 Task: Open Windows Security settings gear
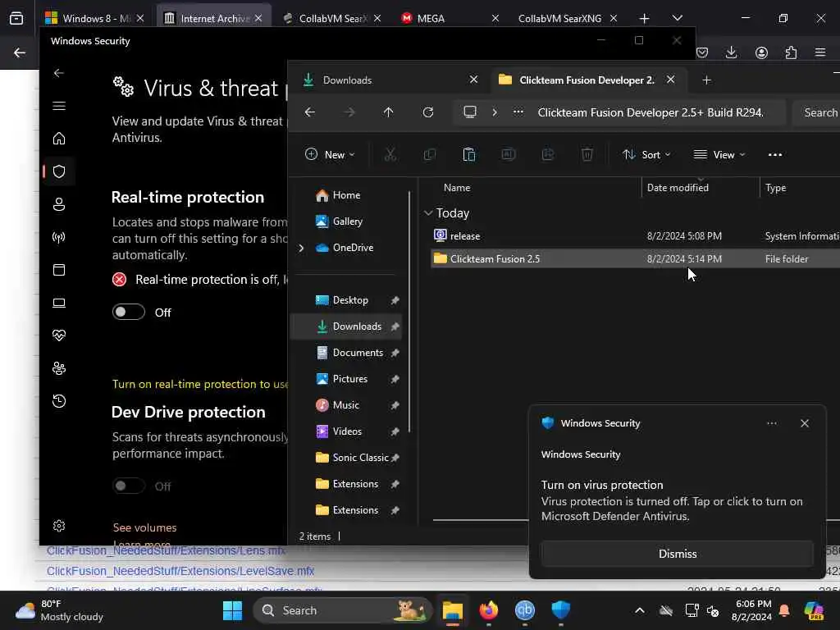click(59, 526)
